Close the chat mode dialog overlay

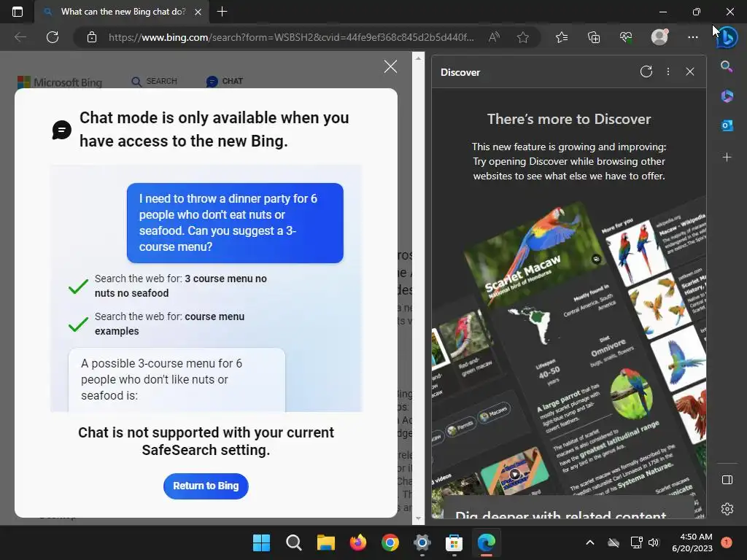[x=390, y=66]
